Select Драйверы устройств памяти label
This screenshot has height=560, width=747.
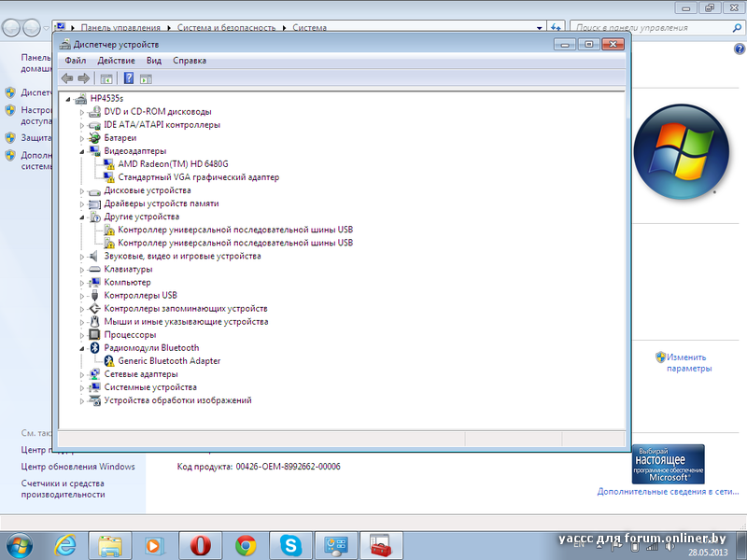click(162, 203)
